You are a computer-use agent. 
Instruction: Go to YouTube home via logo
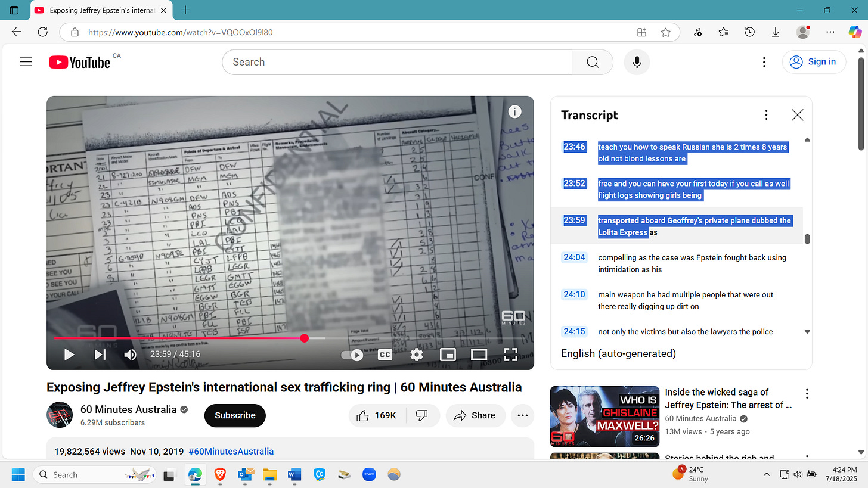[80, 62]
